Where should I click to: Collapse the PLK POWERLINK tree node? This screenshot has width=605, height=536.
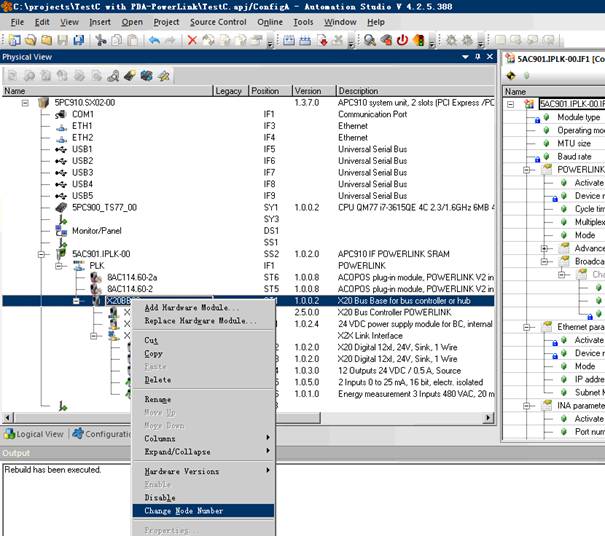pos(60,265)
